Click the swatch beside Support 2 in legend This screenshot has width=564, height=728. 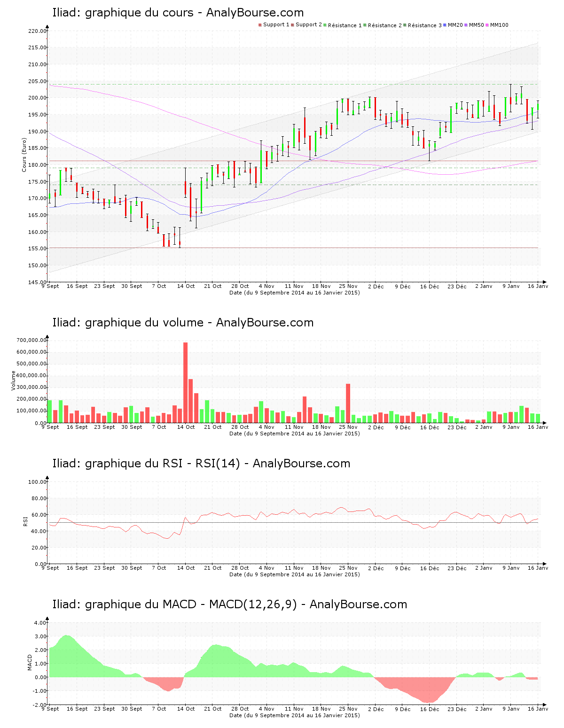(x=292, y=25)
